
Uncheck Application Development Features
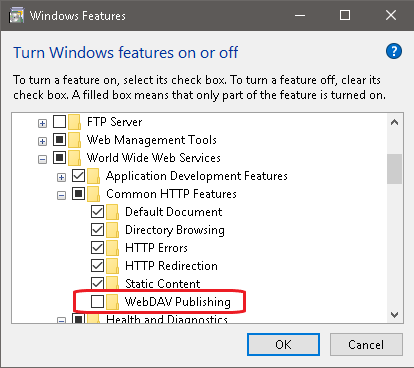[x=79, y=176]
